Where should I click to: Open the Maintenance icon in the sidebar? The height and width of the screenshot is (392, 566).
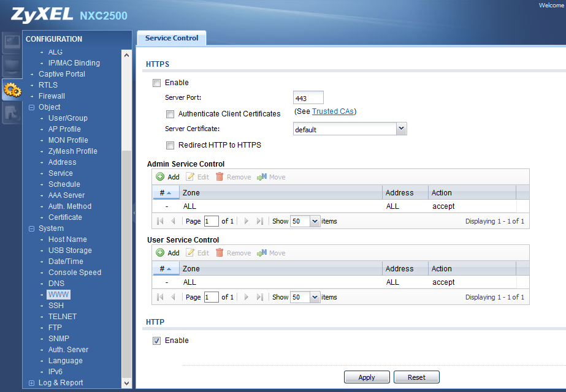pyautogui.click(x=12, y=113)
